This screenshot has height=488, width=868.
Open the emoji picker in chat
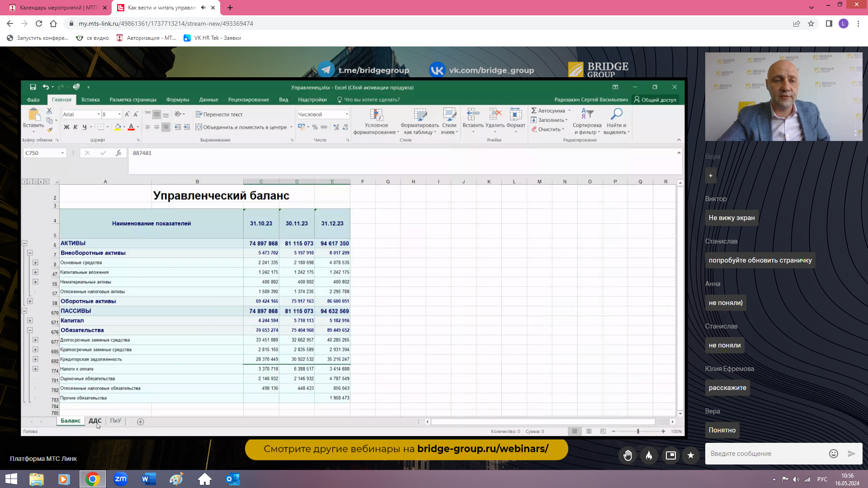834,454
